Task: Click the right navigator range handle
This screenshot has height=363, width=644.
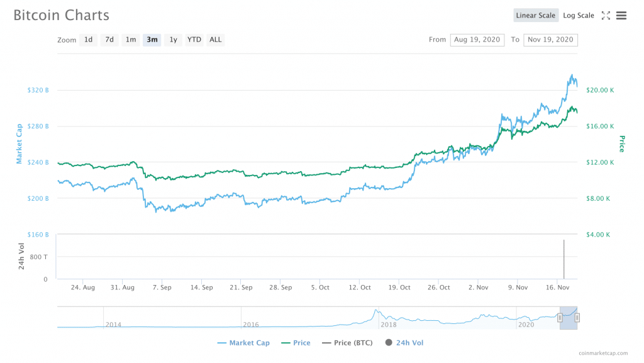Action: 577,318
